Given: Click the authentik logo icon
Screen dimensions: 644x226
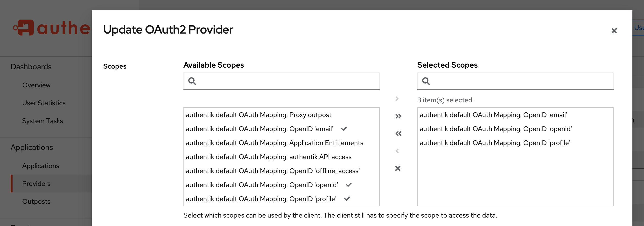Looking at the screenshot, I should coord(24,28).
